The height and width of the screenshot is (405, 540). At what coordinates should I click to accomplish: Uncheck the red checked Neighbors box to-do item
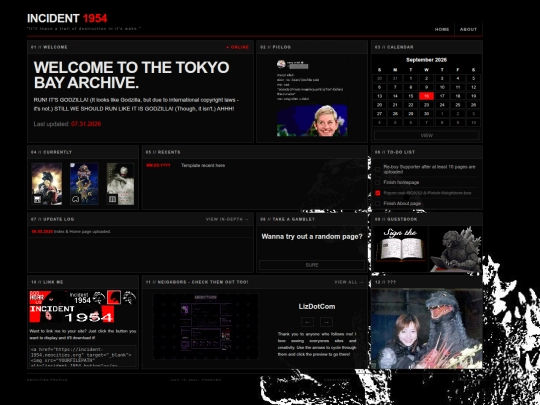coord(377,193)
